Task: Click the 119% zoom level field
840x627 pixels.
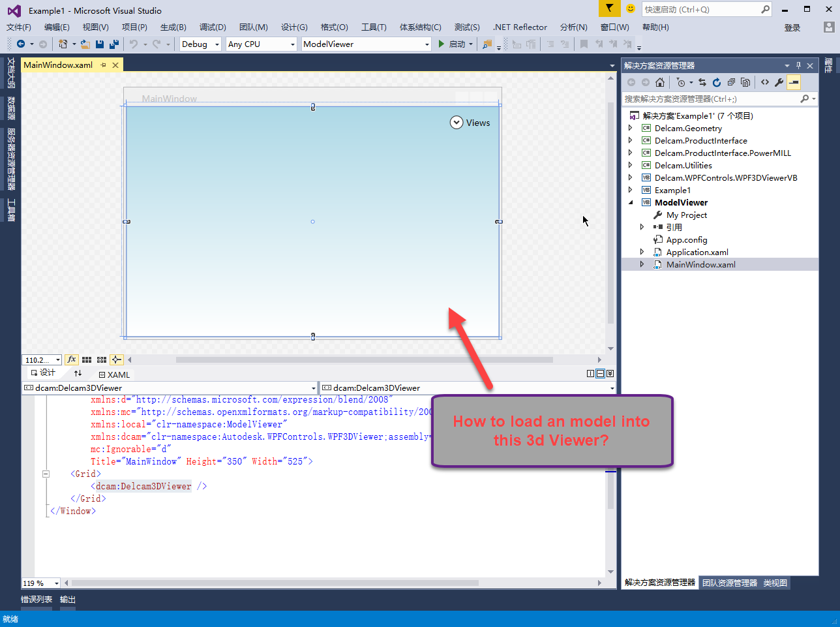Action: click(40, 583)
